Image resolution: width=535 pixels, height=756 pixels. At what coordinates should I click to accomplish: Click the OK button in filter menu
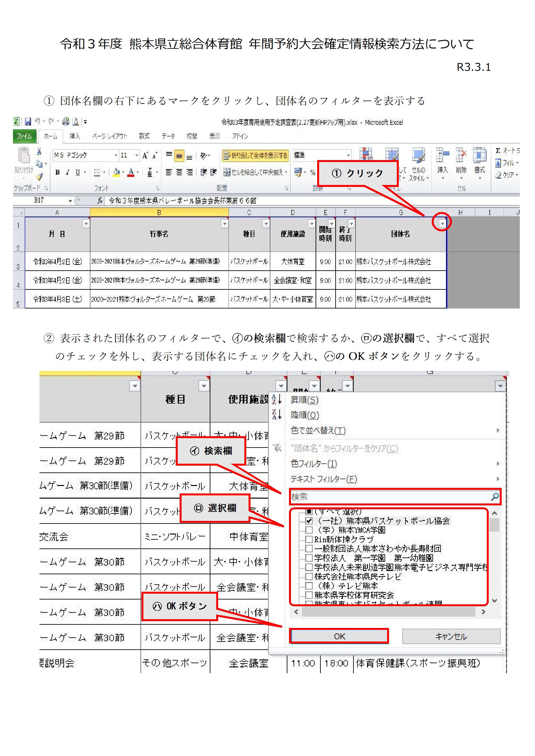point(339,636)
